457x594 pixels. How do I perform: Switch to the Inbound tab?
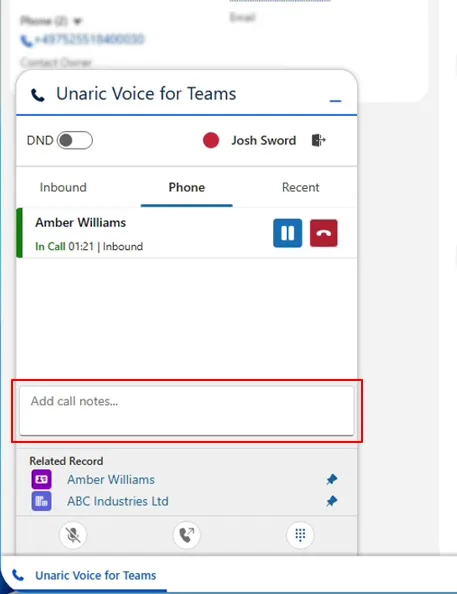tap(63, 187)
